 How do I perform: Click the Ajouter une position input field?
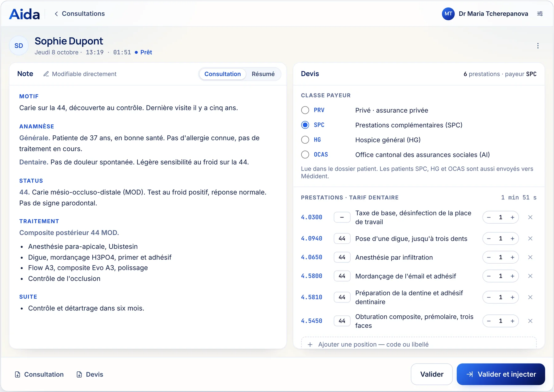tap(419, 343)
